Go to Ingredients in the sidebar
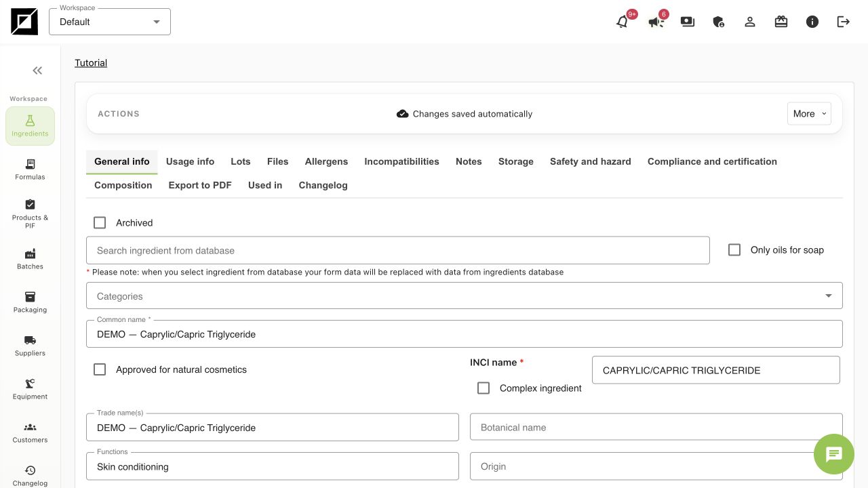 point(30,126)
